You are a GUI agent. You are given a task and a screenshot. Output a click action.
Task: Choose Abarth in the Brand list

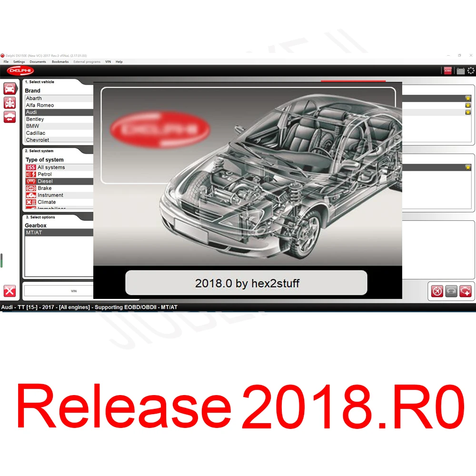[x=59, y=99]
